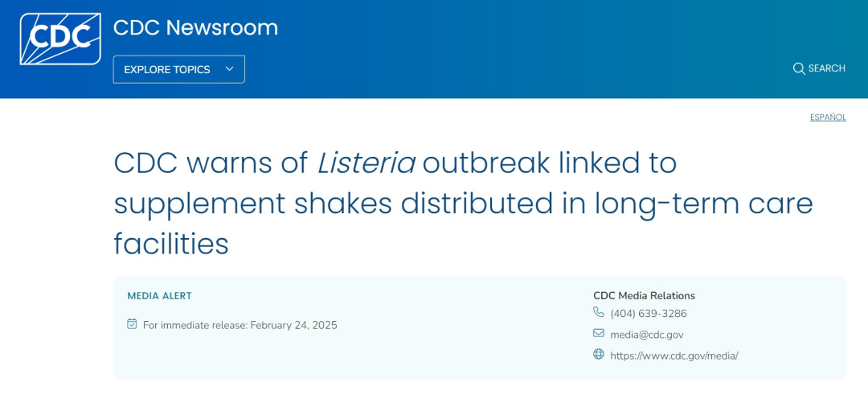Screen dimensions: 868x395
Task: Click the magnifying glass search icon
Action: (x=799, y=68)
